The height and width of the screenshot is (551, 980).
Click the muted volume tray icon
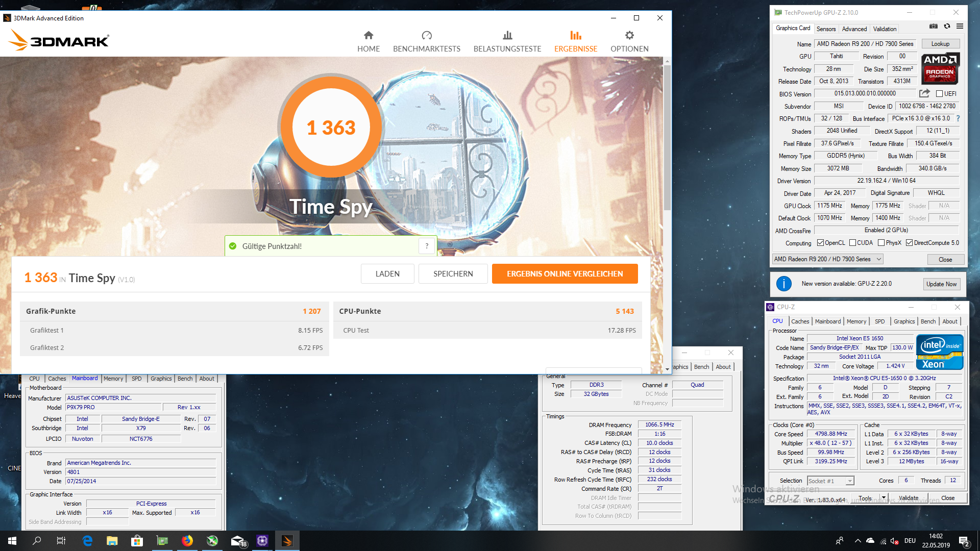coord(895,541)
